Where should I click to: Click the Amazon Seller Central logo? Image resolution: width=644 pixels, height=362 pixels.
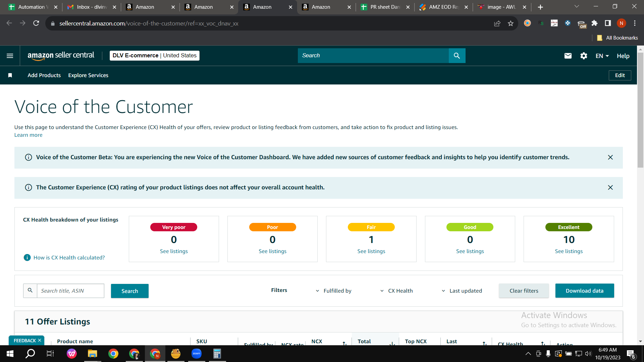pos(61,56)
